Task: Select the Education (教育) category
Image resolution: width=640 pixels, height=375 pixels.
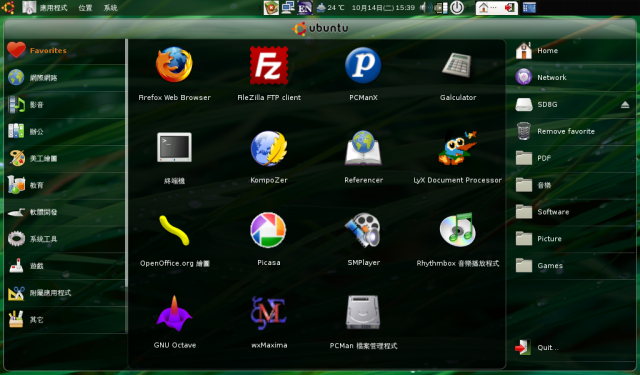Action: pyautogui.click(x=65, y=185)
